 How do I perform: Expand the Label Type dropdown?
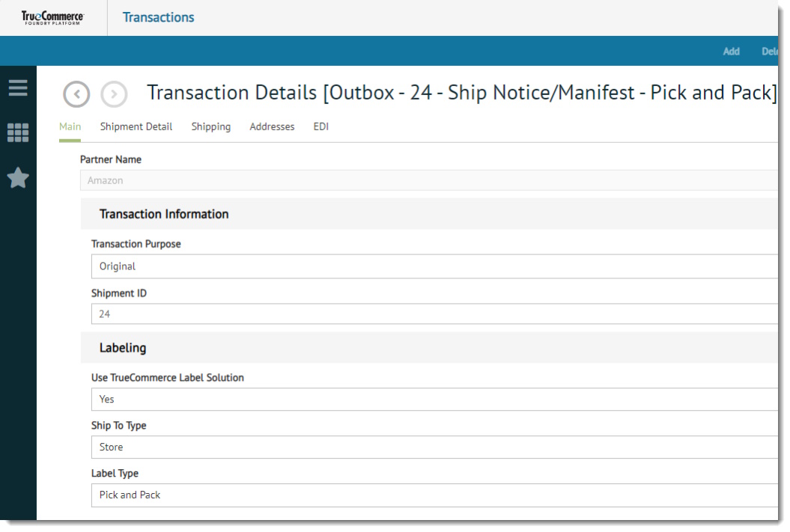434,495
